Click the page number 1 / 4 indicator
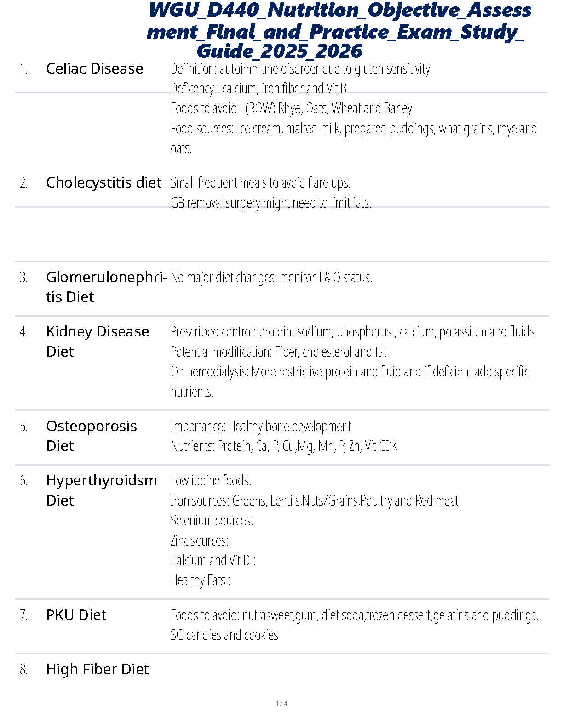This screenshot has width=563, height=728. [x=281, y=703]
